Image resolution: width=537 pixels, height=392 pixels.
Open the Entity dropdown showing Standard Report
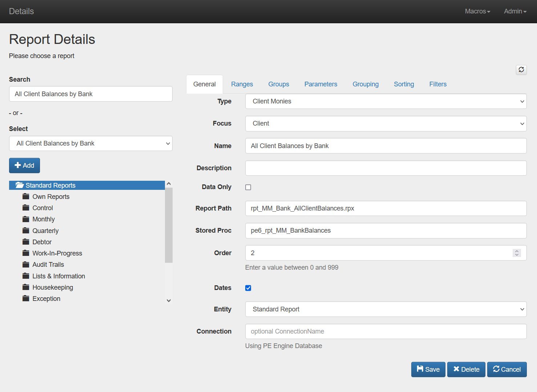pos(386,309)
